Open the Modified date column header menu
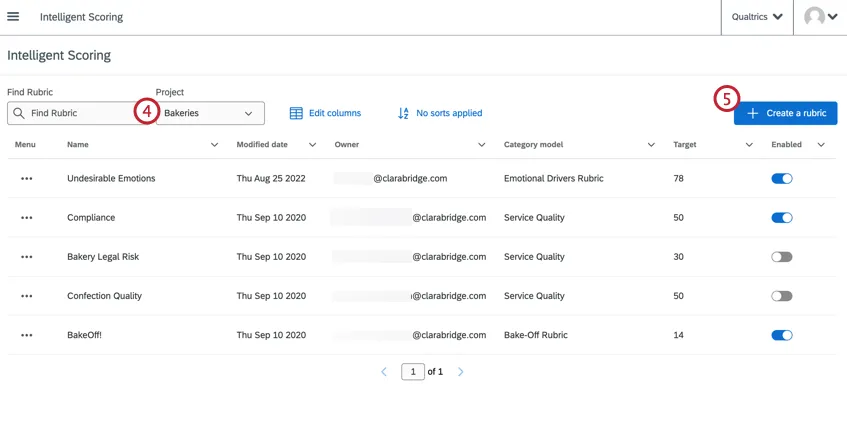Screen dimensions: 847x425 (312, 145)
